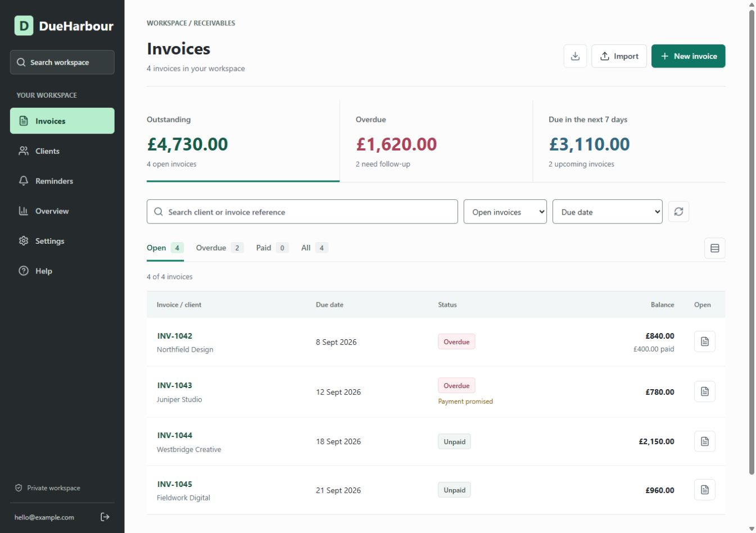Click the DueHarbour logo icon
Viewport: 756px width, 533px height.
click(24, 26)
